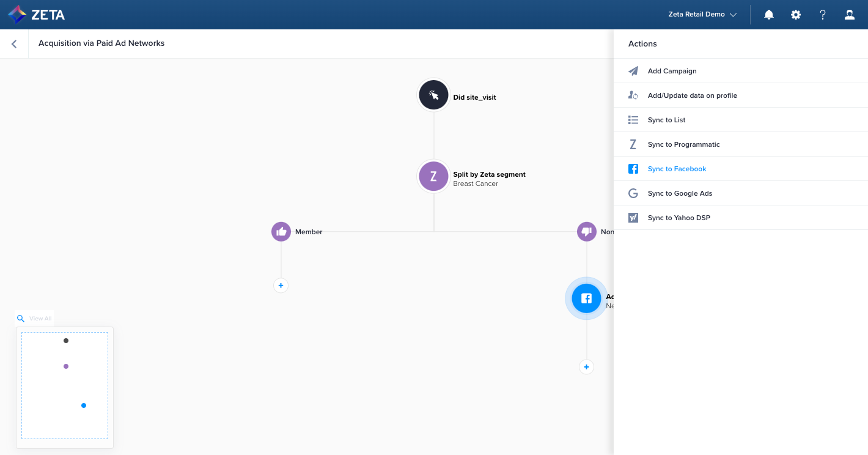
Task: Add a step below the Facebook node
Action: [x=586, y=367]
